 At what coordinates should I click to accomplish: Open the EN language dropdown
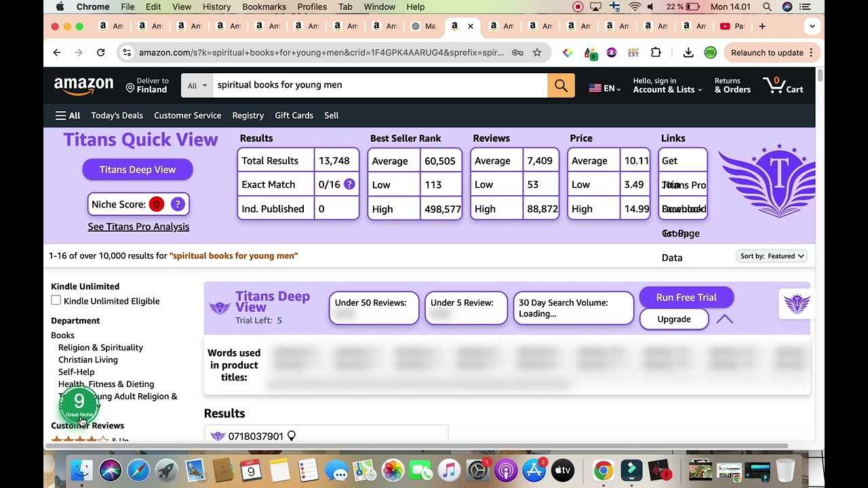tap(604, 88)
